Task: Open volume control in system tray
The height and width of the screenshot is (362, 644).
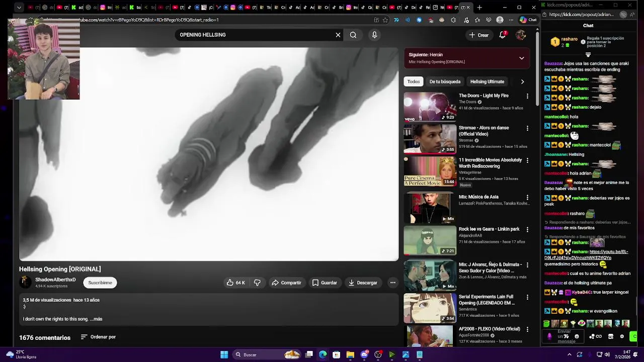Action: click(x=607, y=354)
